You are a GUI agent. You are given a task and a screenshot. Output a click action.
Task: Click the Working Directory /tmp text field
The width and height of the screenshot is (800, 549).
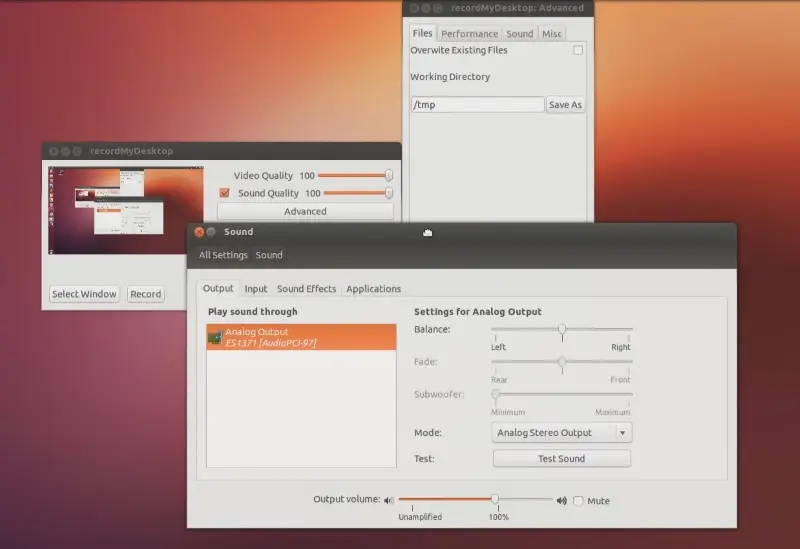tap(477, 105)
